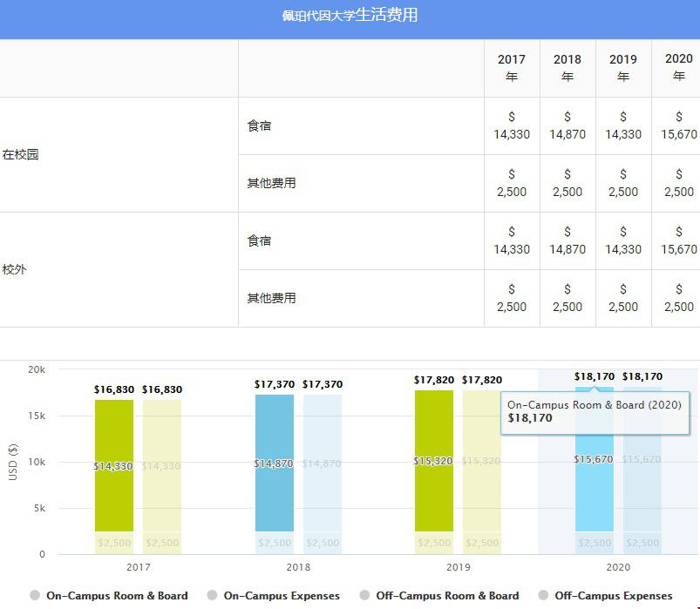Click the 2019年 column header
The width and height of the screenshot is (700, 609).
click(x=623, y=68)
